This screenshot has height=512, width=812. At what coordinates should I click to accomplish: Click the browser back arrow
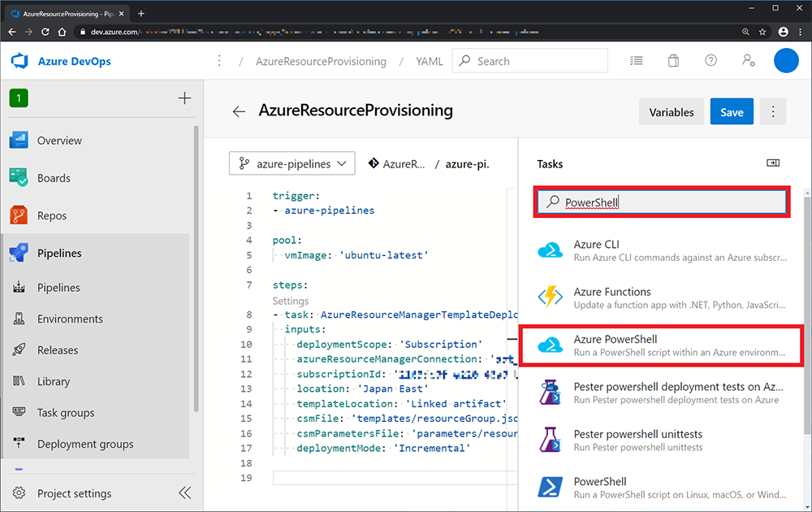(12, 33)
